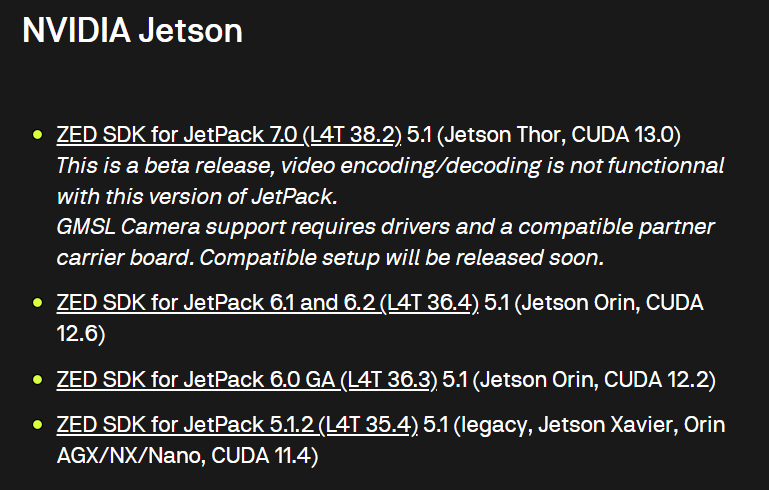Click the NVIDIA Jetson heading
This screenshot has height=490, width=769.
click(x=133, y=30)
